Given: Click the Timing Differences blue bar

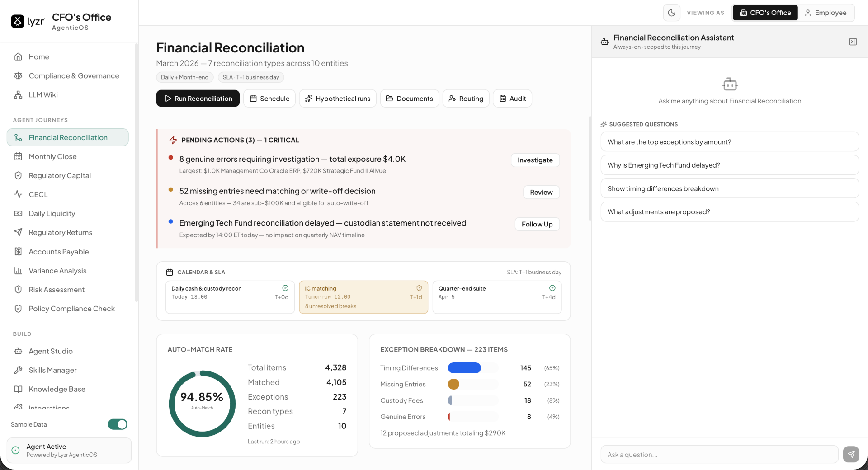Looking at the screenshot, I should (x=464, y=368).
